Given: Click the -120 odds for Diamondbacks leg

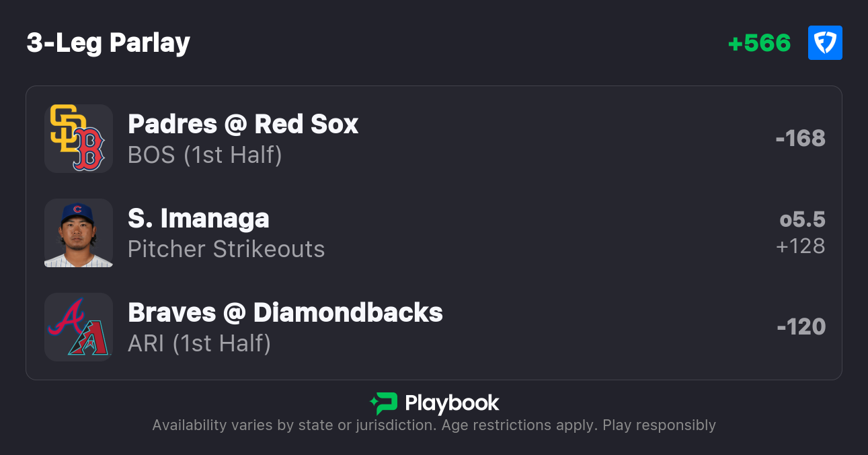Looking at the screenshot, I should tap(801, 327).
